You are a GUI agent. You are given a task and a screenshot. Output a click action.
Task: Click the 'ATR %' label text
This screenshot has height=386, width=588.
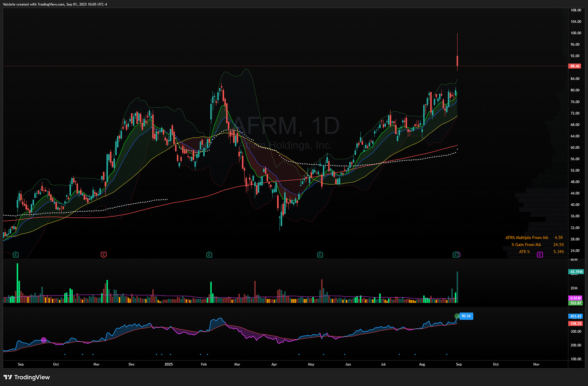click(524, 252)
